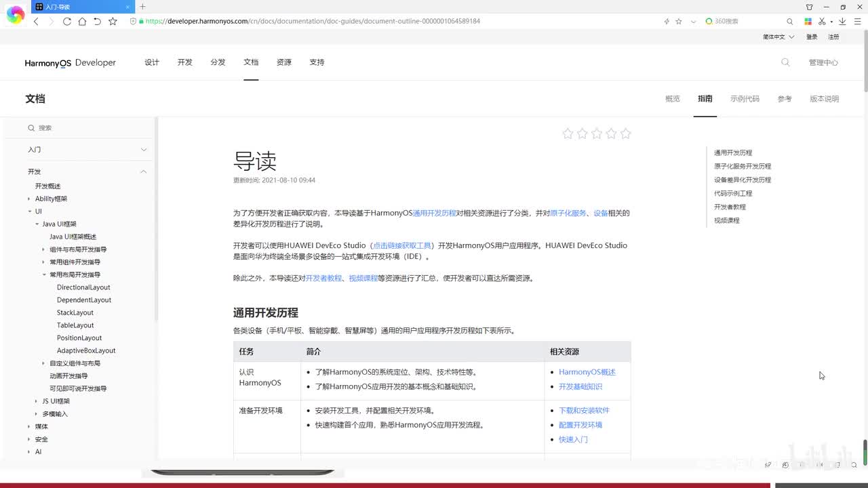Open StackLayout in sidebar
This screenshot has width=868, height=488.
[75, 312]
